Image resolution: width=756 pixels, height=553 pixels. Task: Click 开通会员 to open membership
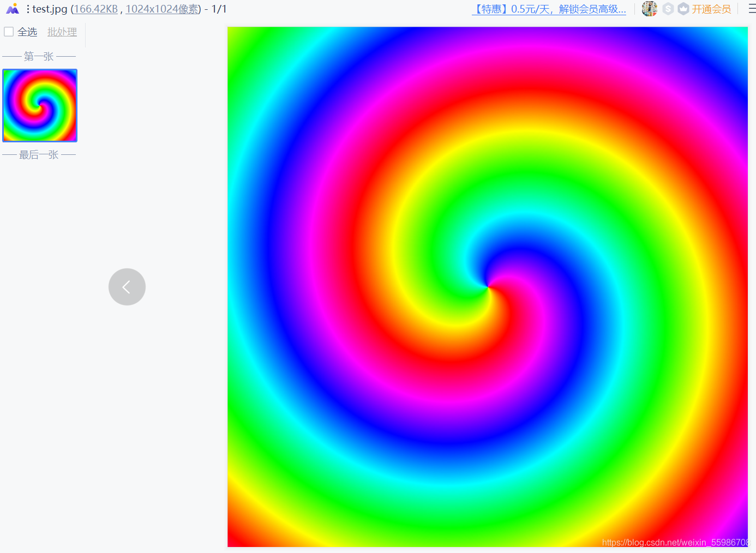point(711,9)
